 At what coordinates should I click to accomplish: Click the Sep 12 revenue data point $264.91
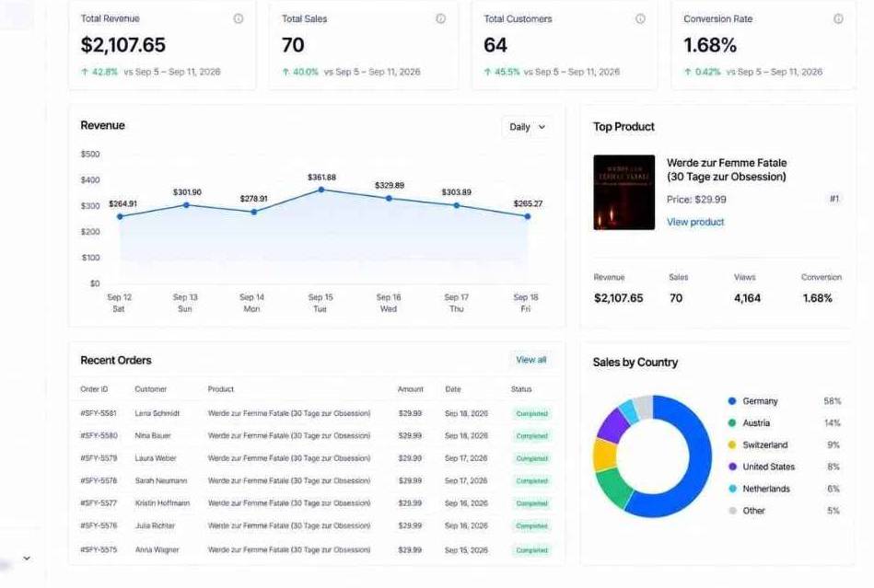pyautogui.click(x=120, y=216)
